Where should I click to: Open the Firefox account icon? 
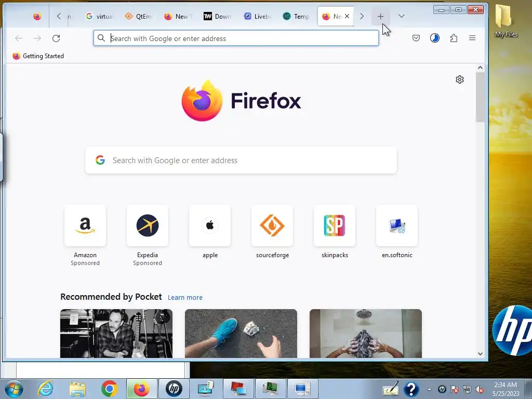point(435,38)
